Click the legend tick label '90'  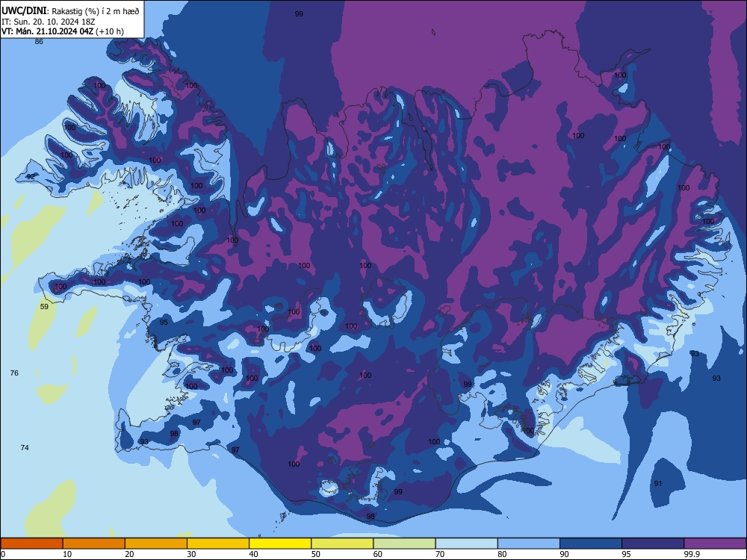pyautogui.click(x=564, y=554)
